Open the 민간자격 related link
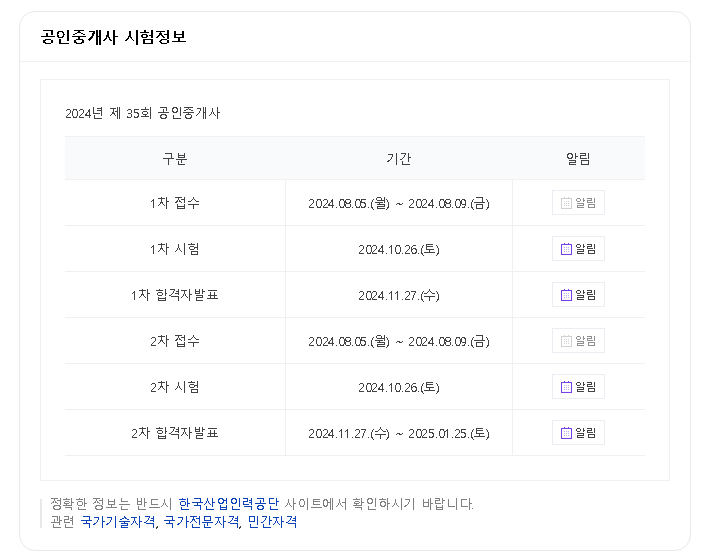Screen dimensions: 702x560 coord(272,522)
